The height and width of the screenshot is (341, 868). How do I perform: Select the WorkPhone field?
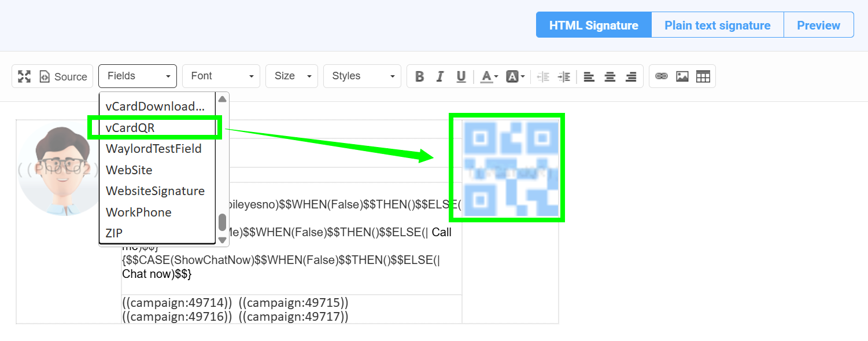pos(158,212)
